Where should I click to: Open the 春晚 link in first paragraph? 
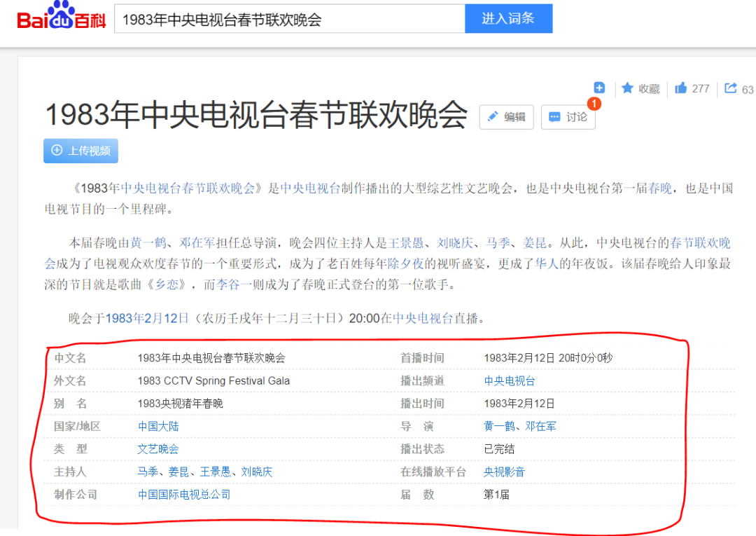pos(660,188)
